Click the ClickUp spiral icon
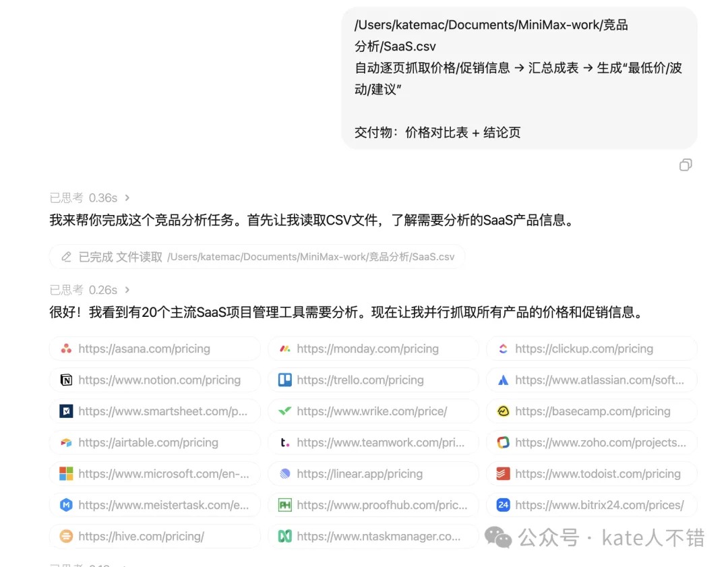 (503, 349)
